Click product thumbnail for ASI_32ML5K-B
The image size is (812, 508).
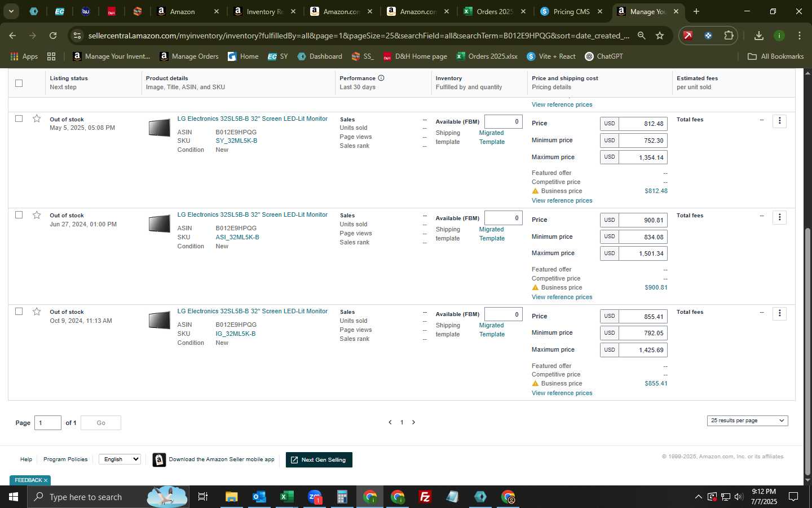coord(159,224)
